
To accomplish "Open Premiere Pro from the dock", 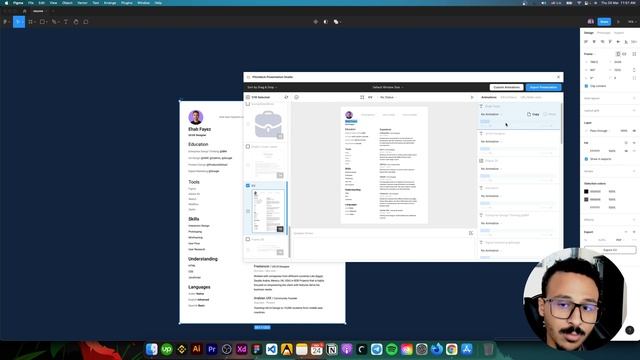I will tap(211, 349).
